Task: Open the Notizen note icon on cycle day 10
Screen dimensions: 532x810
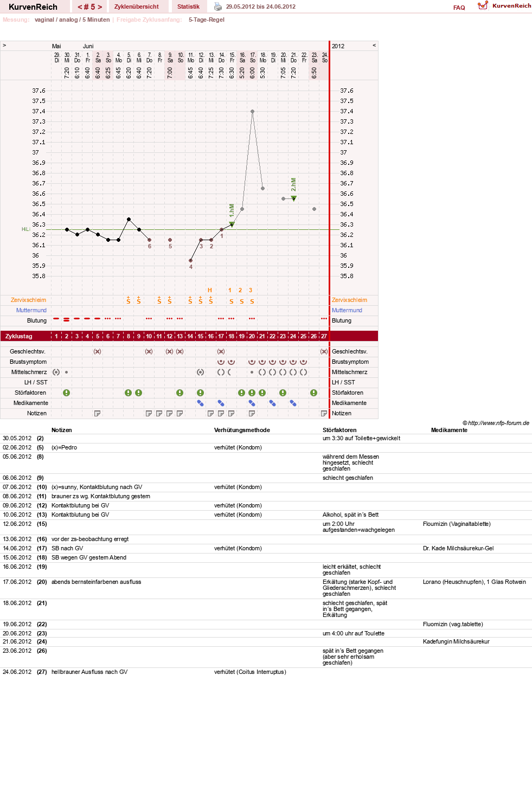Action: click(149, 413)
